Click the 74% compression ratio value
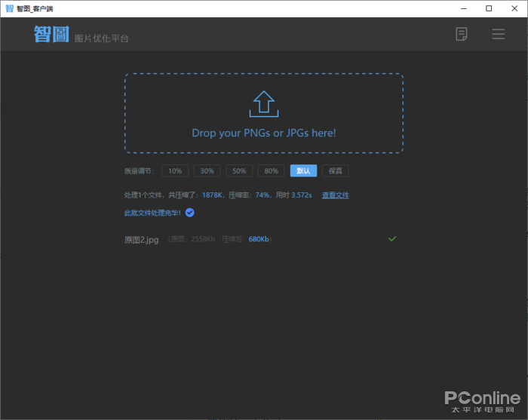Screen dimensions: 528x420 click(262, 195)
